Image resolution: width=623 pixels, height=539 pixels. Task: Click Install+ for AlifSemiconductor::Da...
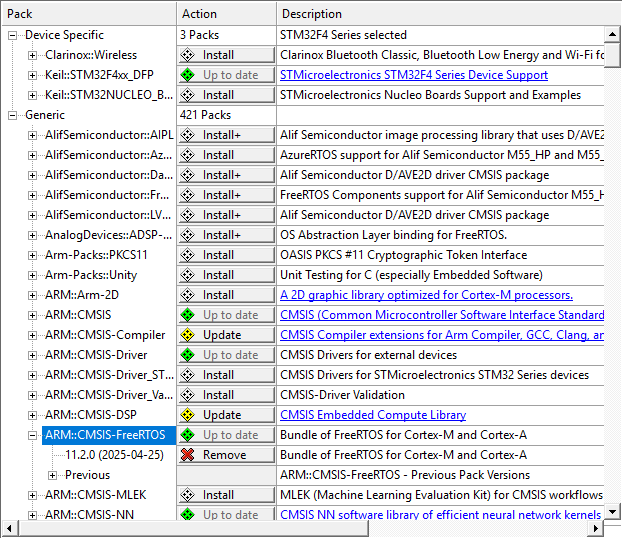tap(226, 175)
